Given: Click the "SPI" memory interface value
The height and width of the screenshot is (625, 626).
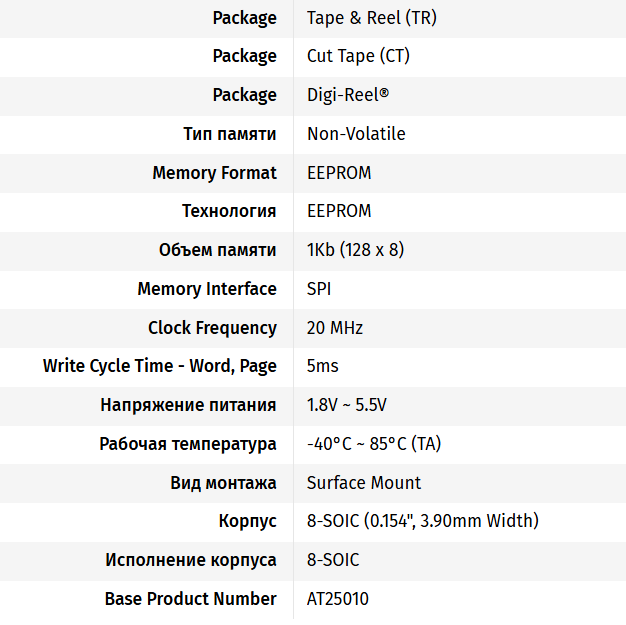Looking at the screenshot, I should (x=319, y=289).
